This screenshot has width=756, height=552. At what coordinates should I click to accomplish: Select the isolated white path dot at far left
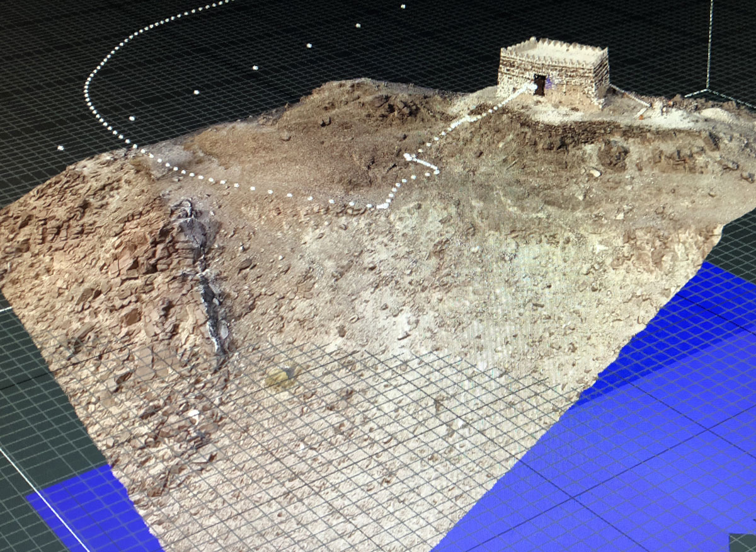click(60, 148)
